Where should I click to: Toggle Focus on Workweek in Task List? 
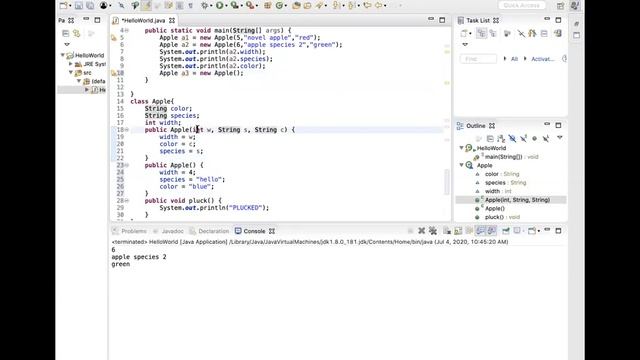click(x=507, y=33)
